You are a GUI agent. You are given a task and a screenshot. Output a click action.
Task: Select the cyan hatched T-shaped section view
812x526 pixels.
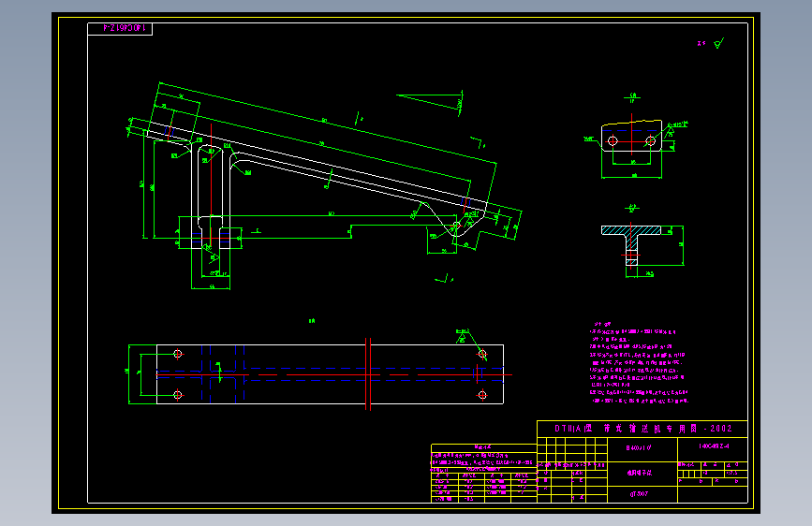pyautogui.click(x=630, y=245)
